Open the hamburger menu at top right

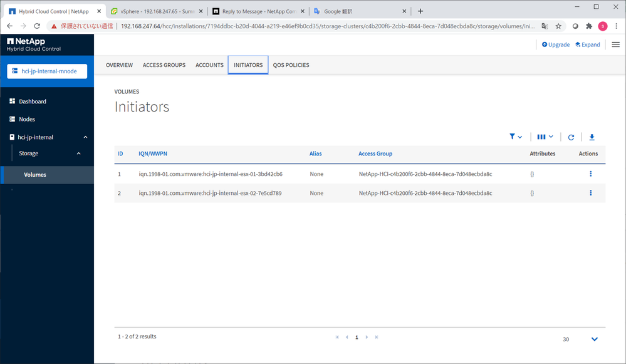coord(615,44)
